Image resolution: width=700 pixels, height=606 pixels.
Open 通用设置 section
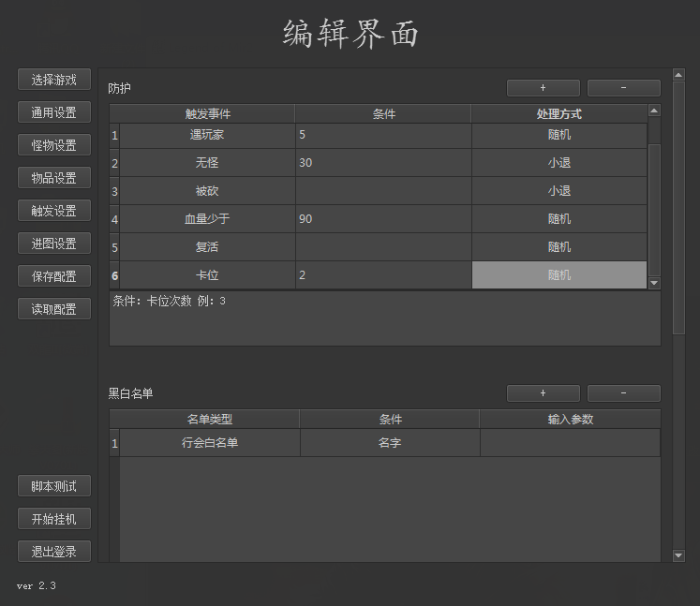[x=54, y=112]
